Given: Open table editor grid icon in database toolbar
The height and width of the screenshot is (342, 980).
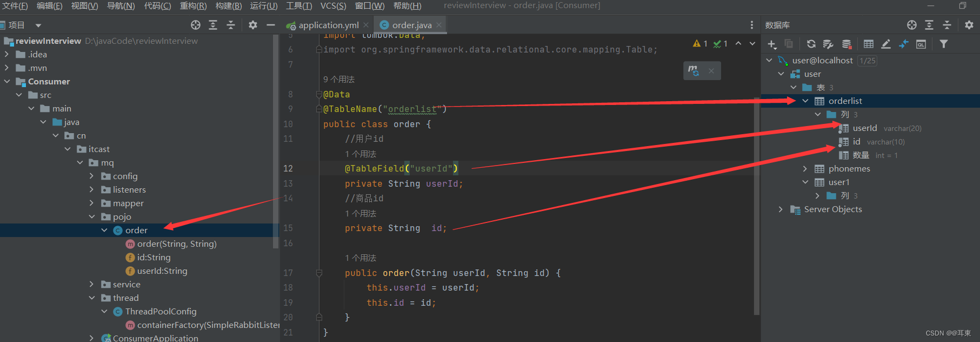Looking at the screenshot, I should point(869,44).
